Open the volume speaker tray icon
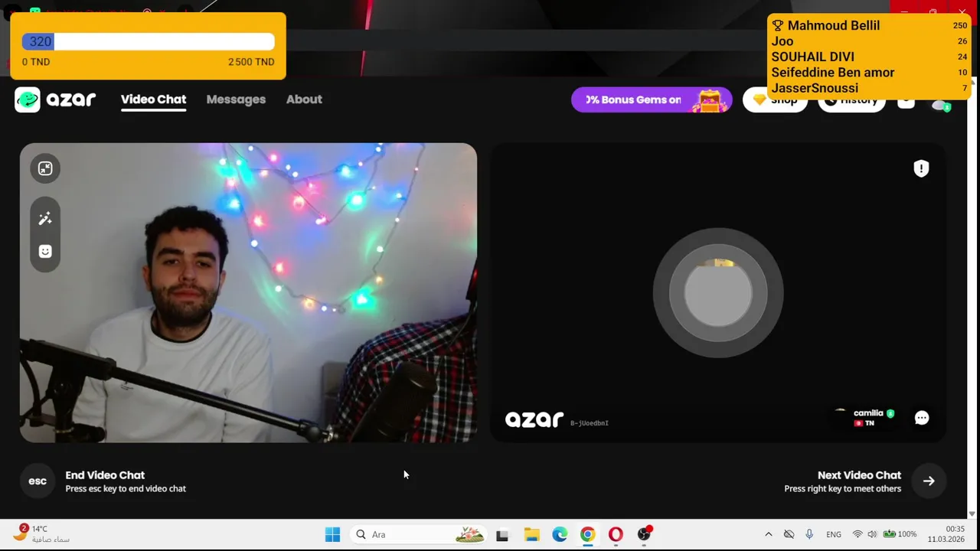Viewport: 980px width, 551px height. pos(872,534)
